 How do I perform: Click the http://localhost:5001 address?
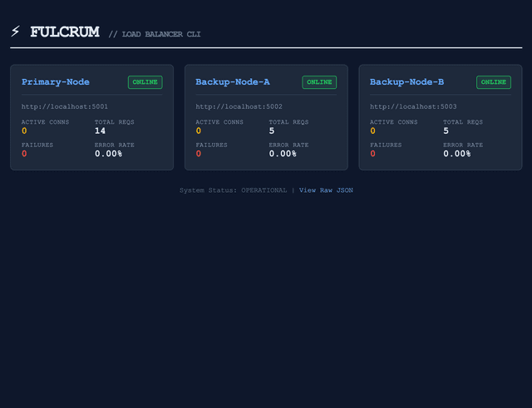pos(65,106)
